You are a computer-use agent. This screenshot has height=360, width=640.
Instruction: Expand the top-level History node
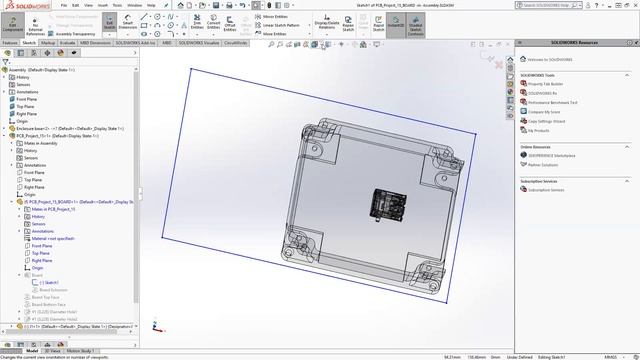pos(4,77)
